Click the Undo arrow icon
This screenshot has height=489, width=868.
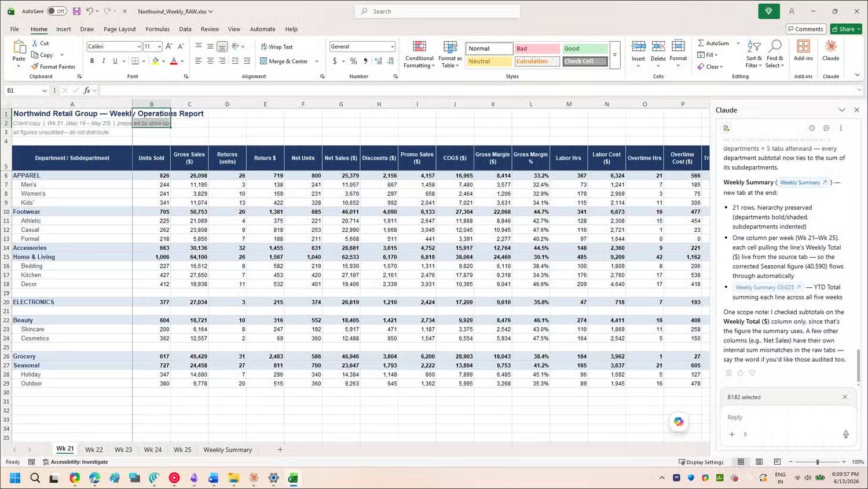[90, 11]
